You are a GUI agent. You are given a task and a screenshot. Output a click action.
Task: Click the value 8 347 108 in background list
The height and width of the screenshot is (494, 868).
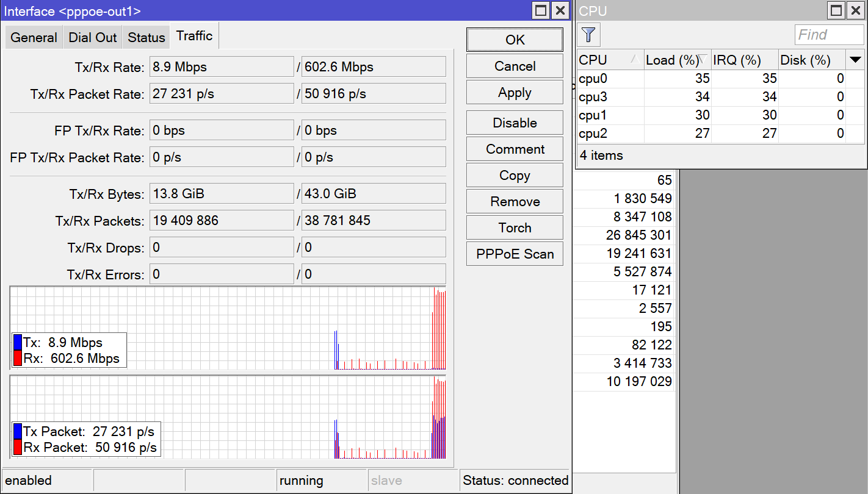click(643, 217)
